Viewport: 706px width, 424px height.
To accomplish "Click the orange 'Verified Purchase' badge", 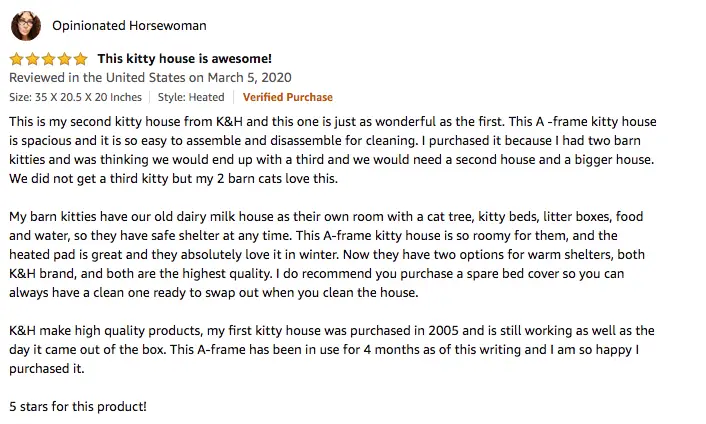I will (x=288, y=97).
